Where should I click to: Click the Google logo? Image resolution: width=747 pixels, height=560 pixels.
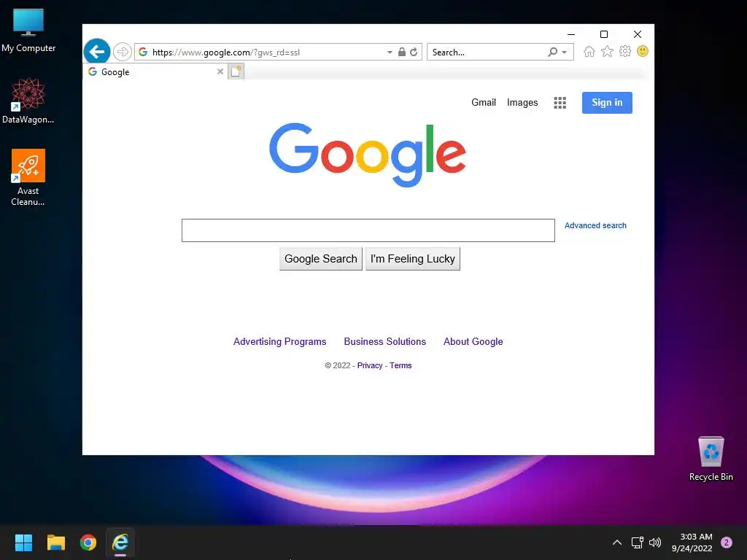click(x=368, y=155)
